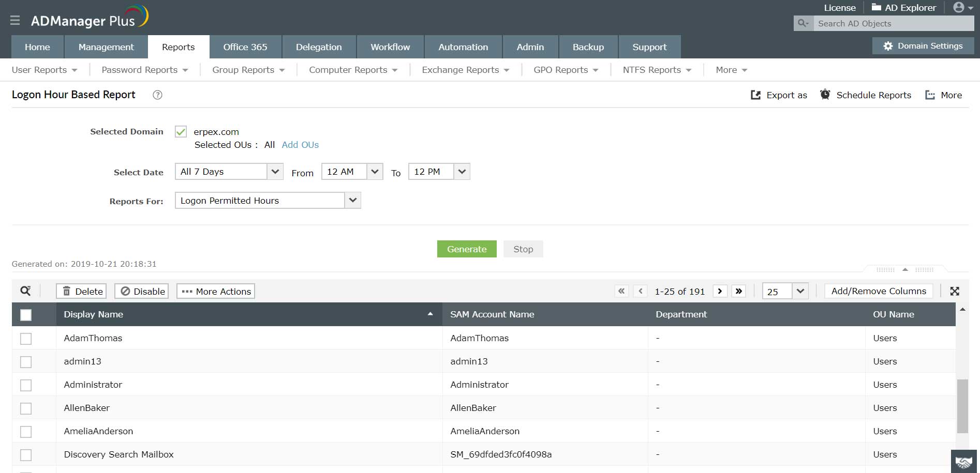Expand the User Reports submenu
This screenshot has width=980, height=473.
pos(44,70)
